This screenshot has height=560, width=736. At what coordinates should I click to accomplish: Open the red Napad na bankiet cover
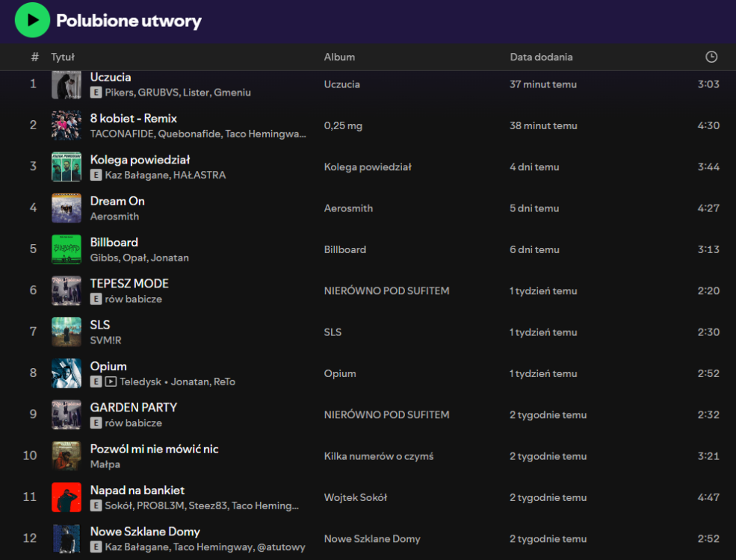coord(67,497)
